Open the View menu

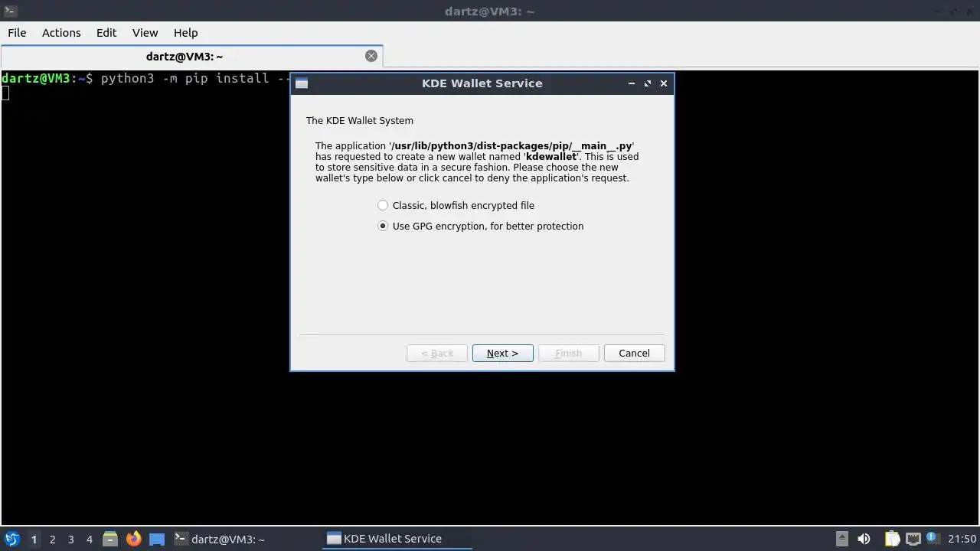(x=145, y=33)
